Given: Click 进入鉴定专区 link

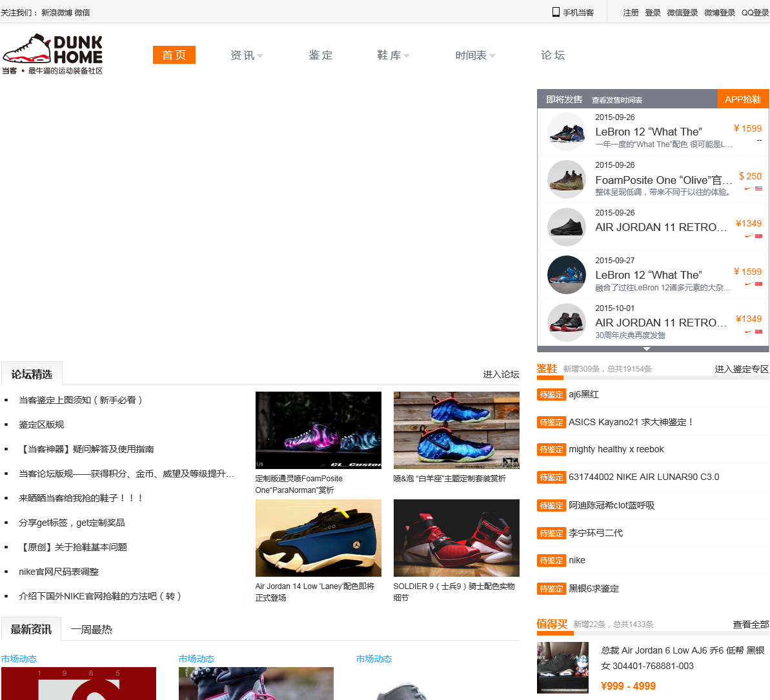Looking at the screenshot, I should tap(742, 369).
